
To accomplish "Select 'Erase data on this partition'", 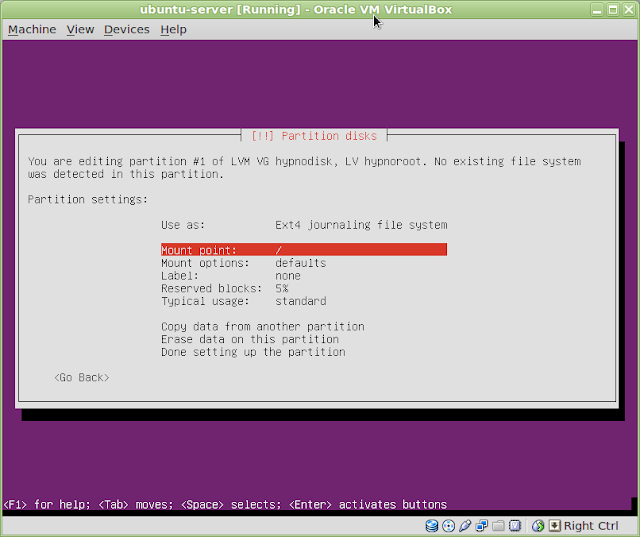I will click(x=250, y=339).
